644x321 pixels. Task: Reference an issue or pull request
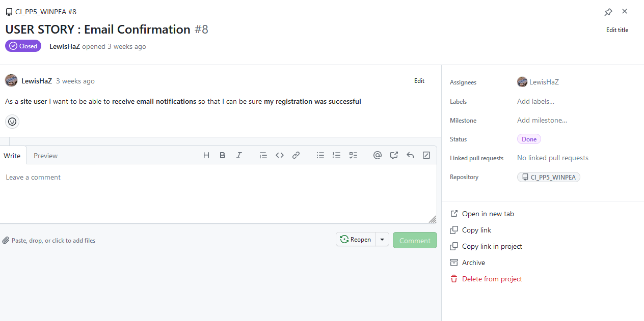click(x=394, y=156)
